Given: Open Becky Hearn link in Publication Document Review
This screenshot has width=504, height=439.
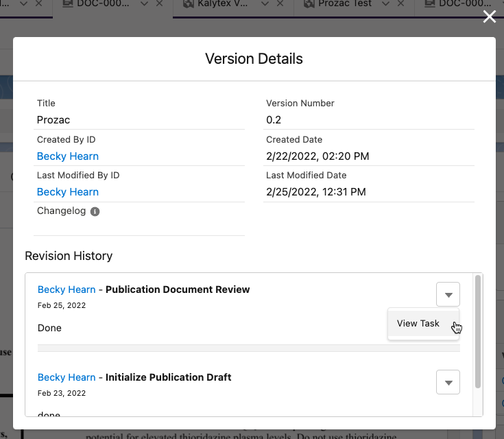Looking at the screenshot, I should coord(67,289).
